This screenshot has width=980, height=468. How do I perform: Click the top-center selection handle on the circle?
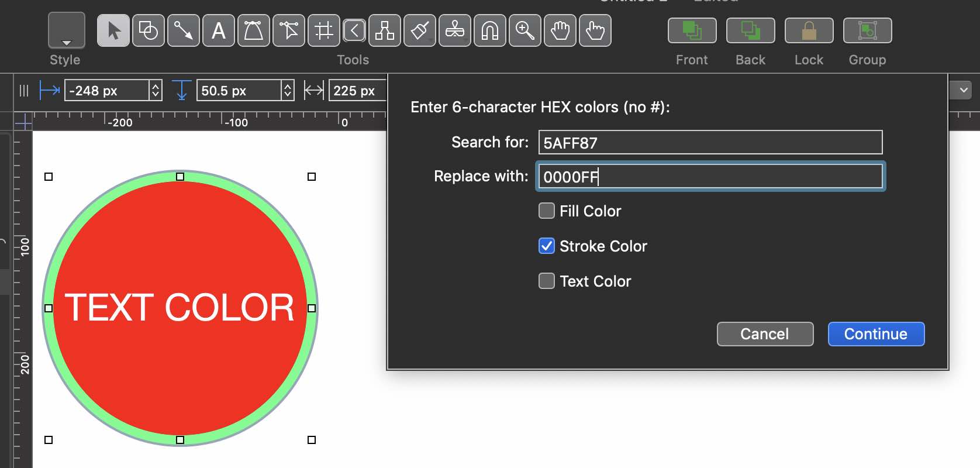click(x=180, y=177)
